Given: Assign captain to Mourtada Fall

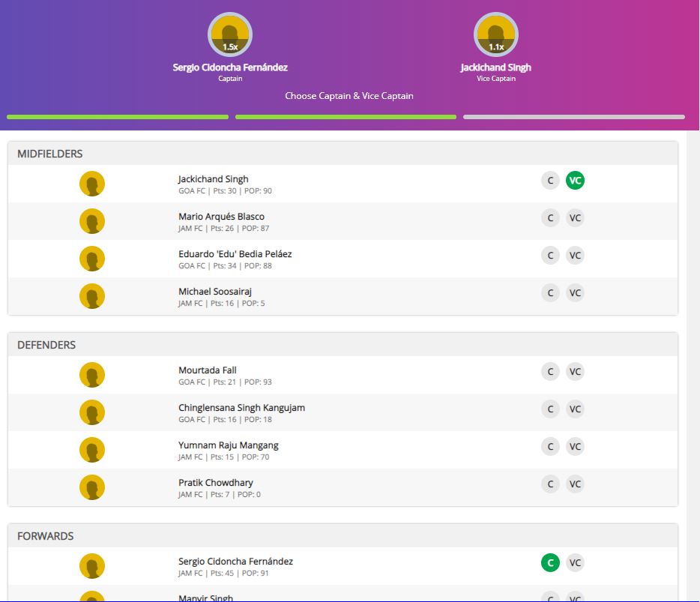Looking at the screenshot, I should (x=550, y=372).
